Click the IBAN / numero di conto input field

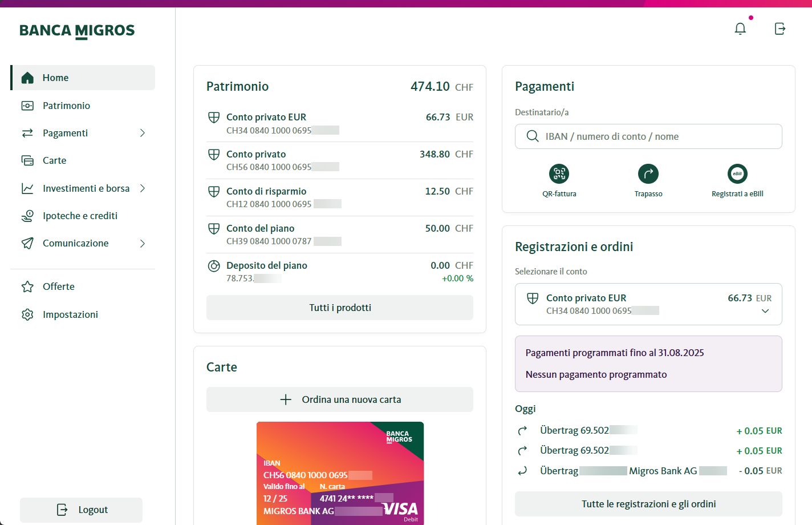pyautogui.click(x=648, y=136)
